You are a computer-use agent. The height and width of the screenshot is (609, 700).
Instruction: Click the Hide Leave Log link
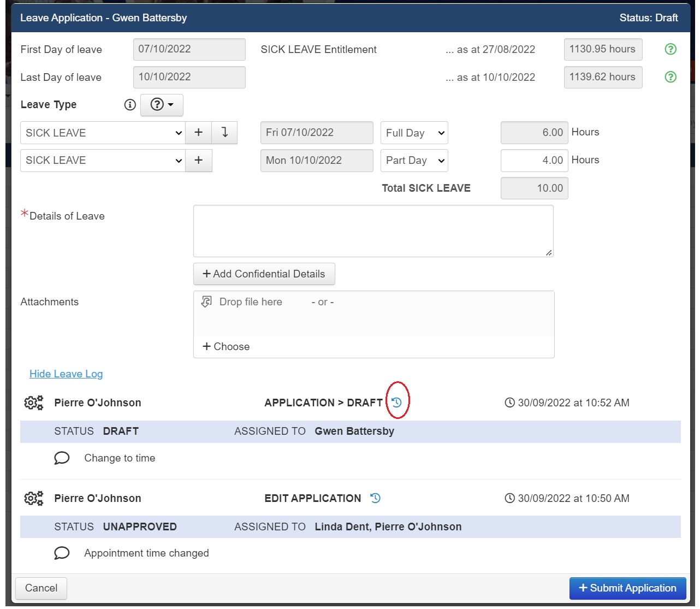click(x=66, y=374)
